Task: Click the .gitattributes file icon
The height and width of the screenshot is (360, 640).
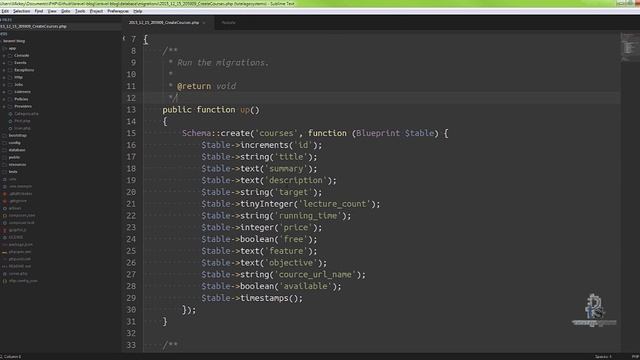Action: click(5, 194)
